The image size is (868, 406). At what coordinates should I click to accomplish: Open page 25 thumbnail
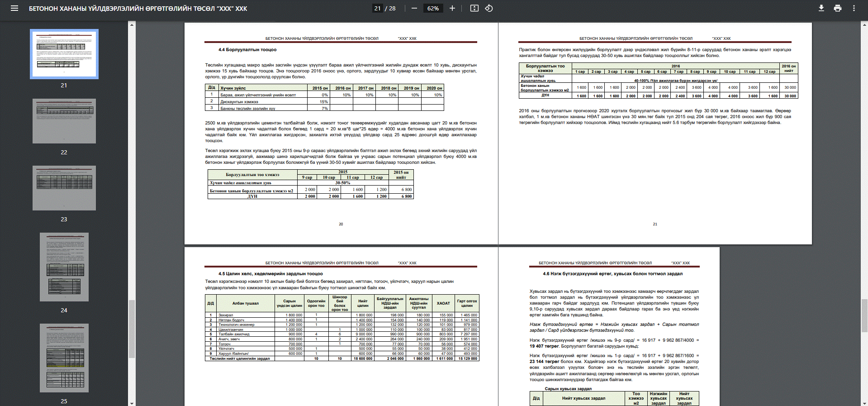click(x=64, y=358)
